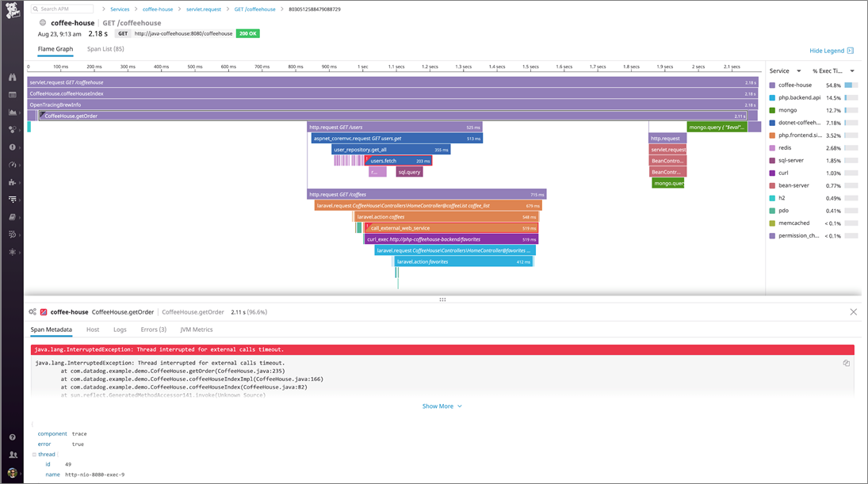Open the binoculars Watchdog sidebar icon
The height and width of the screenshot is (484, 868).
(x=12, y=78)
